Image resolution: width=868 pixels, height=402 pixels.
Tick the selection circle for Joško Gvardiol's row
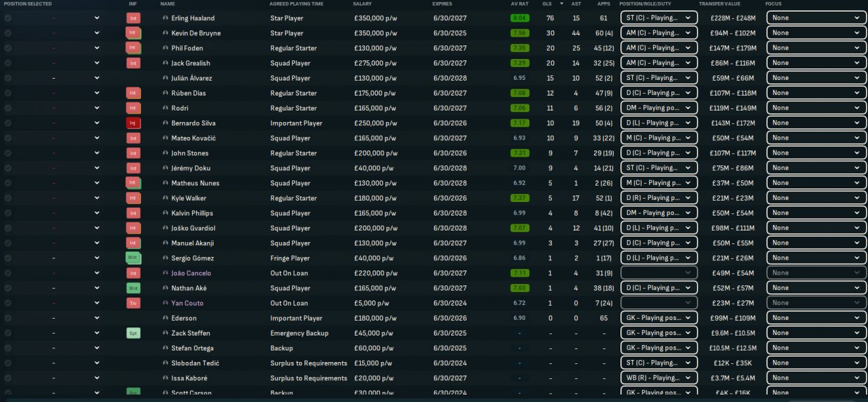pyautogui.click(x=7, y=228)
